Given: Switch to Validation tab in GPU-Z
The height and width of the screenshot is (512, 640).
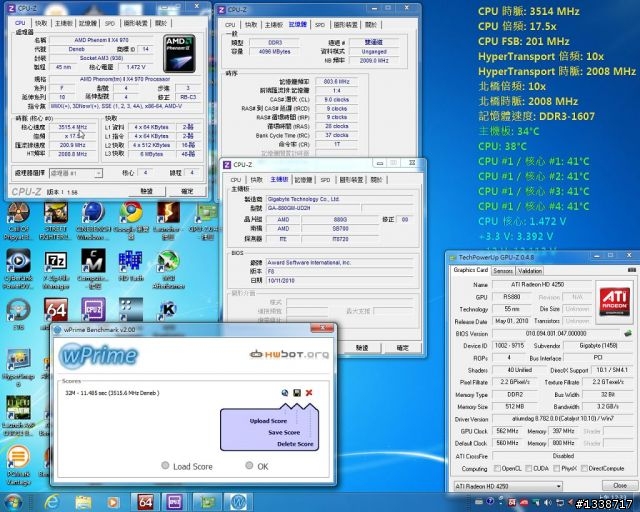Looking at the screenshot, I should [530, 271].
